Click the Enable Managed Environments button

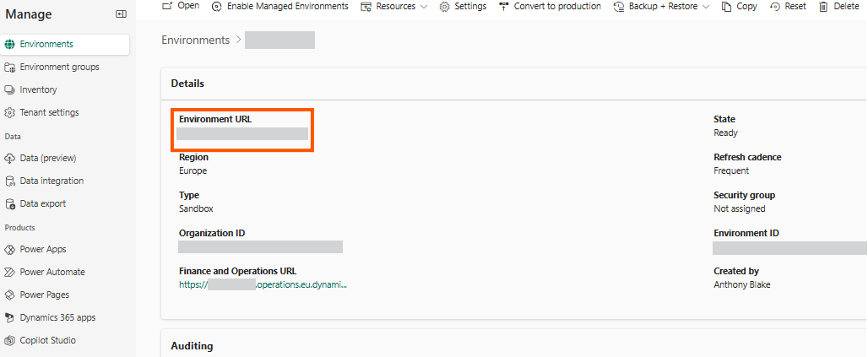tap(280, 7)
